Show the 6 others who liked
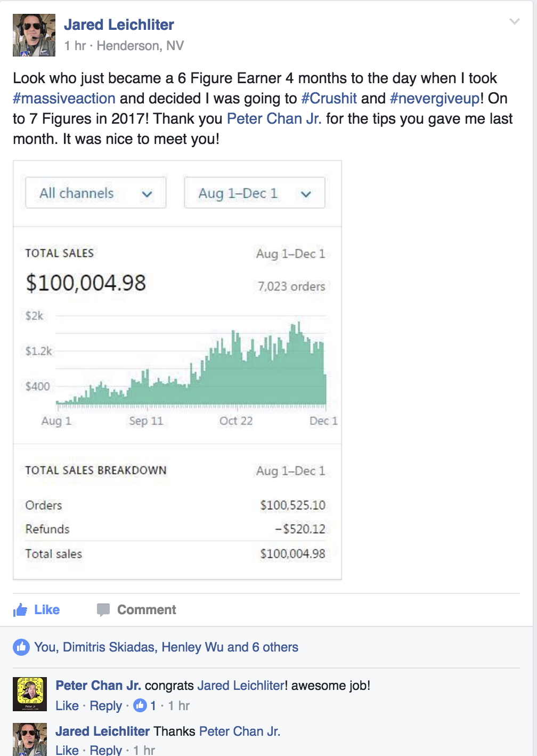 (x=275, y=647)
